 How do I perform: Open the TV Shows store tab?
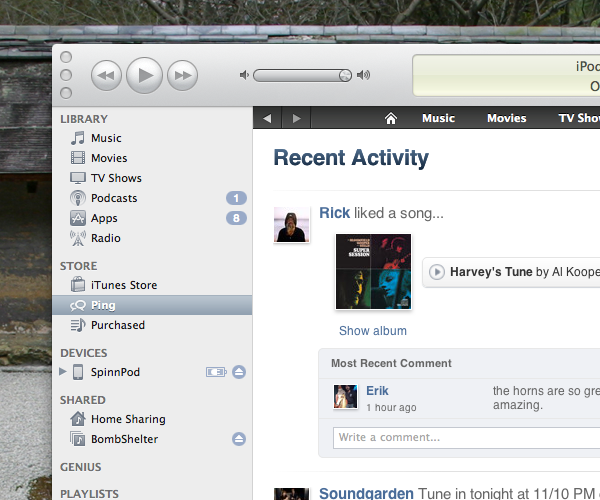coord(579,118)
